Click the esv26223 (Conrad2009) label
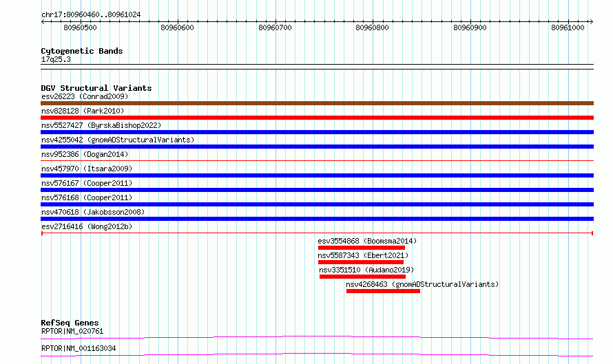The image size is (613, 364). tap(85, 96)
